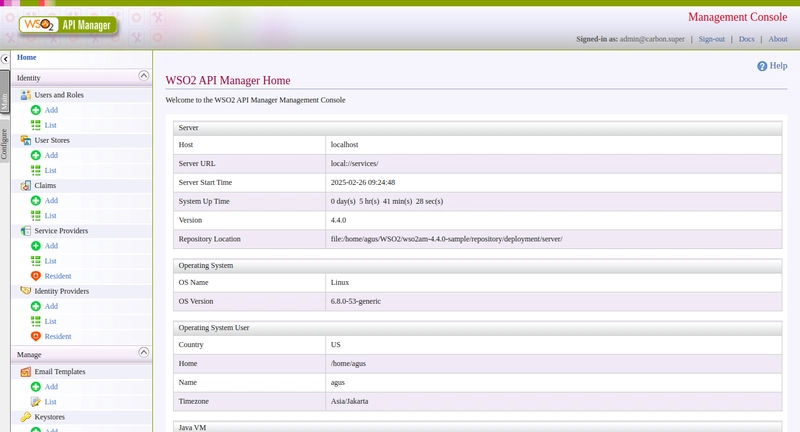Open Resident link under Identity Providers
The height and width of the screenshot is (432, 800).
coord(58,336)
